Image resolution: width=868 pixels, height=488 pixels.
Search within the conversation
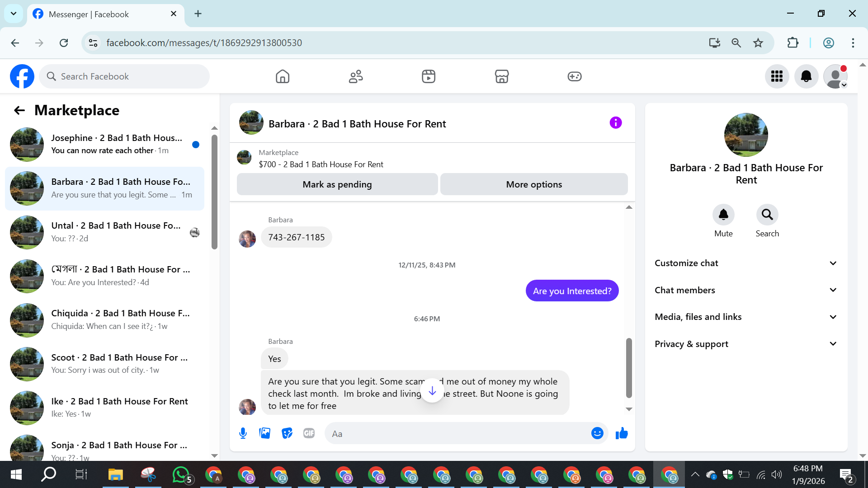767,215
